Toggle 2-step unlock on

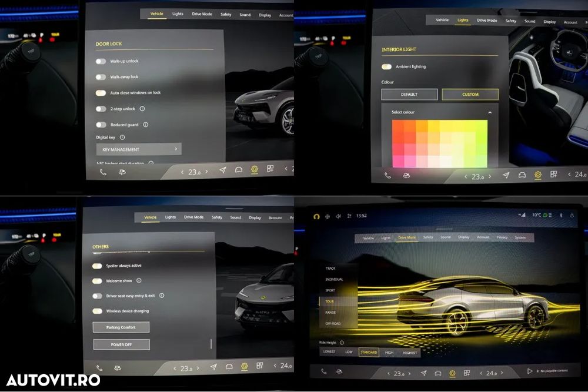pyautogui.click(x=101, y=109)
